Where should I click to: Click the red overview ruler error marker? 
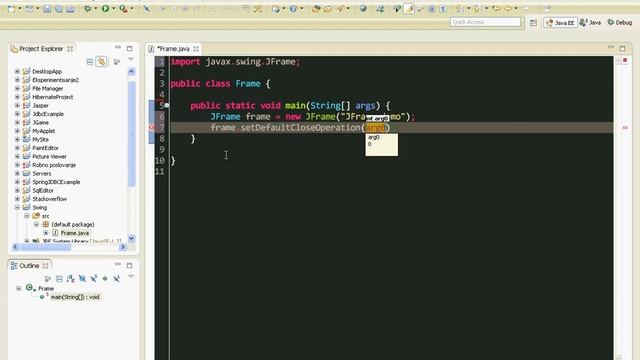[x=625, y=128]
